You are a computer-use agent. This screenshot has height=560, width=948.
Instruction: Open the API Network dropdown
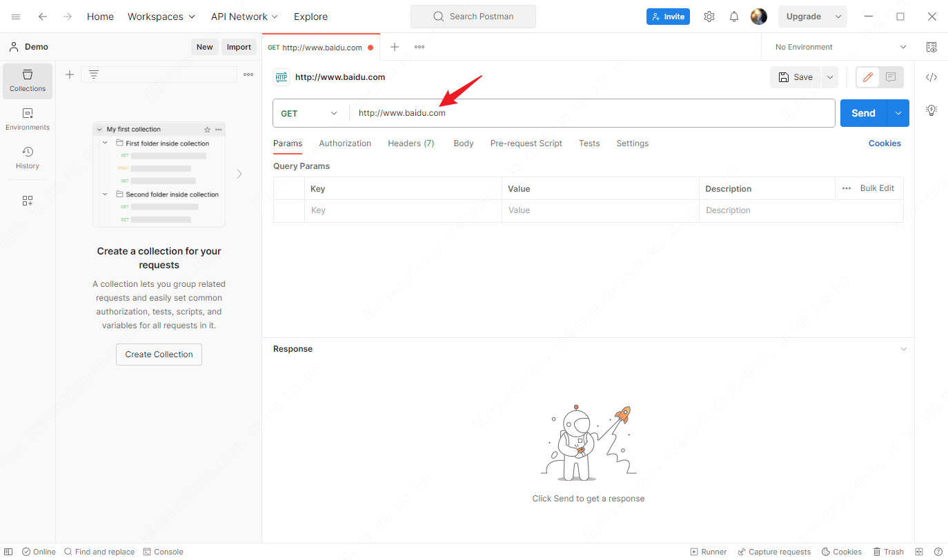pos(245,17)
